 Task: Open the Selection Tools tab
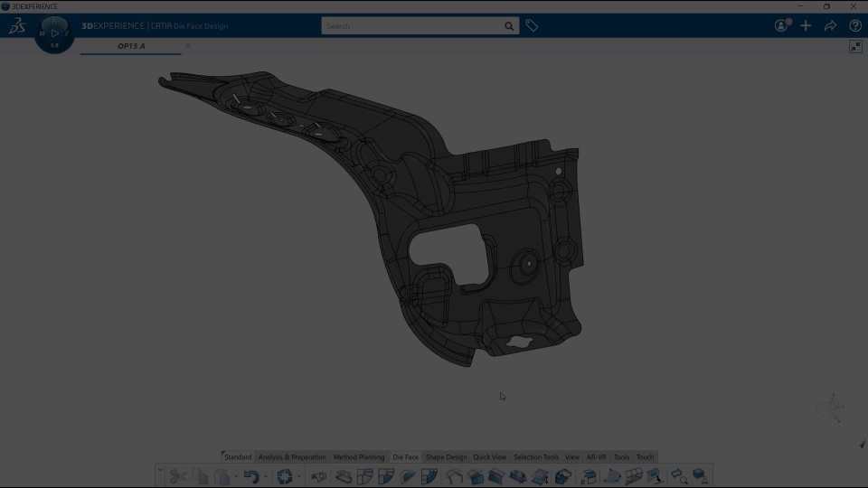click(536, 457)
